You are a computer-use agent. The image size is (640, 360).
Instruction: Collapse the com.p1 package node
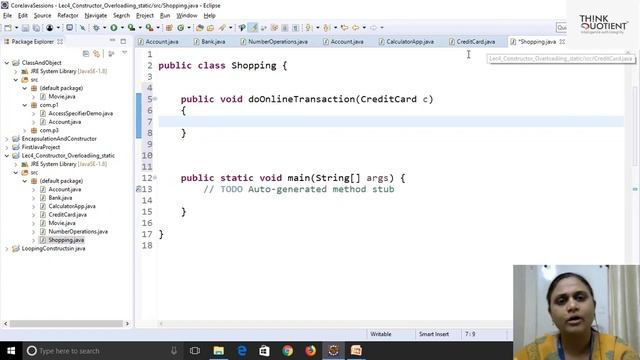point(25,105)
